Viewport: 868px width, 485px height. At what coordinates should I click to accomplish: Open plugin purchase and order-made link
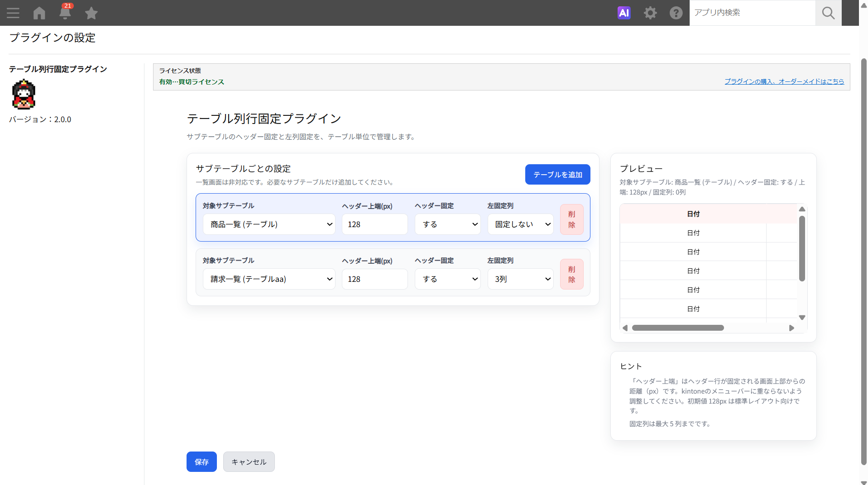click(784, 81)
